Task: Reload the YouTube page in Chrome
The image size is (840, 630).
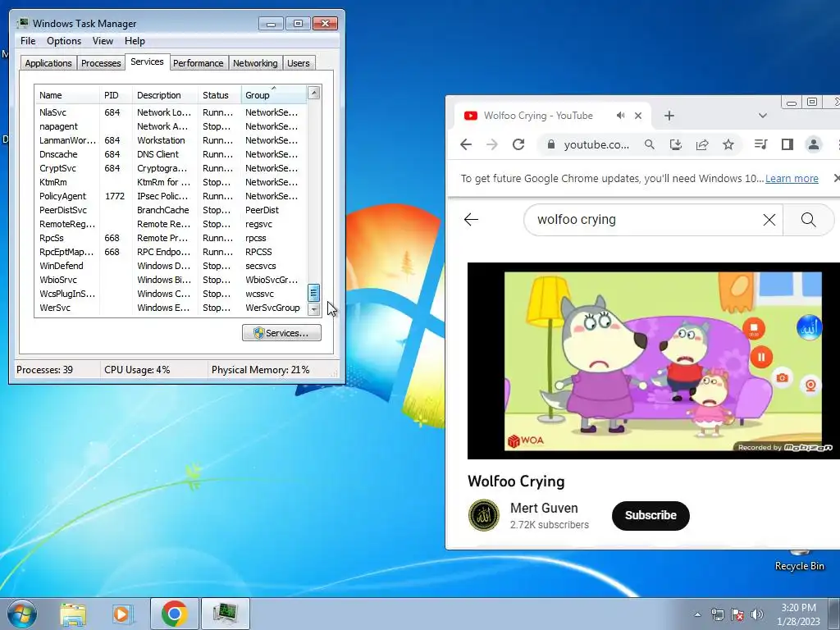Action: [518, 144]
